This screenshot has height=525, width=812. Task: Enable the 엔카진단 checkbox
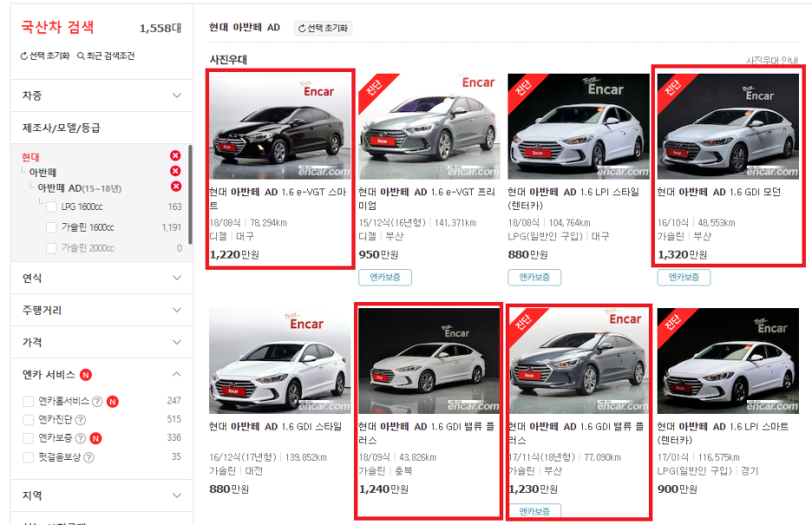[x=29, y=420]
